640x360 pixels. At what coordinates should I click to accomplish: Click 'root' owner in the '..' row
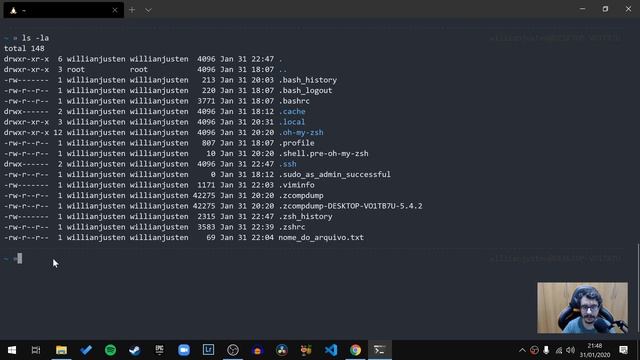point(76,69)
